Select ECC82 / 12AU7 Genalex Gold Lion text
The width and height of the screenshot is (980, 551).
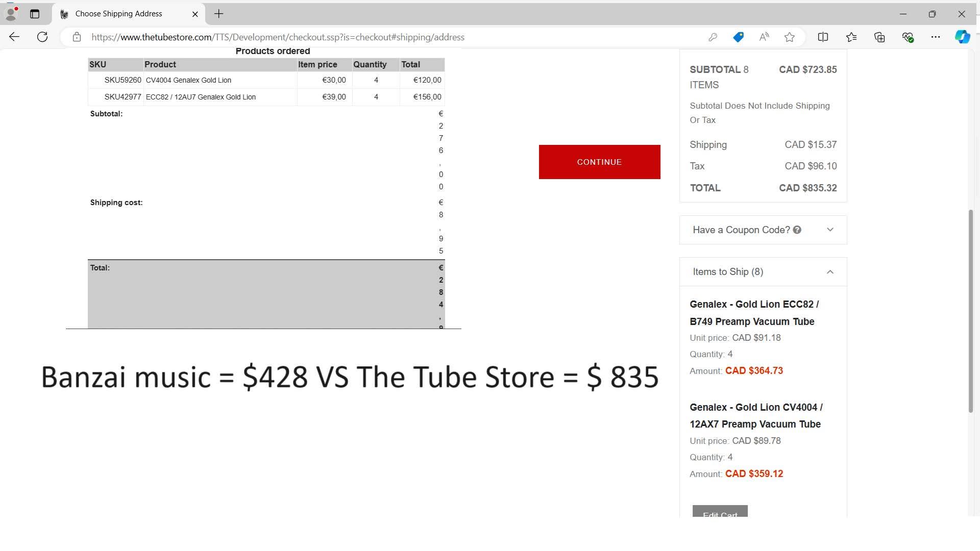tap(201, 97)
